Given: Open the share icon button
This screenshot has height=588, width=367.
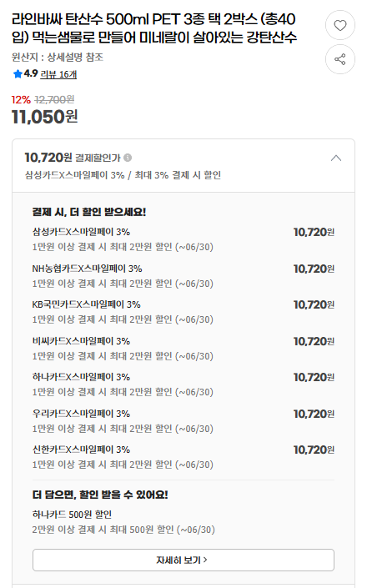Looking at the screenshot, I should coord(340,59).
